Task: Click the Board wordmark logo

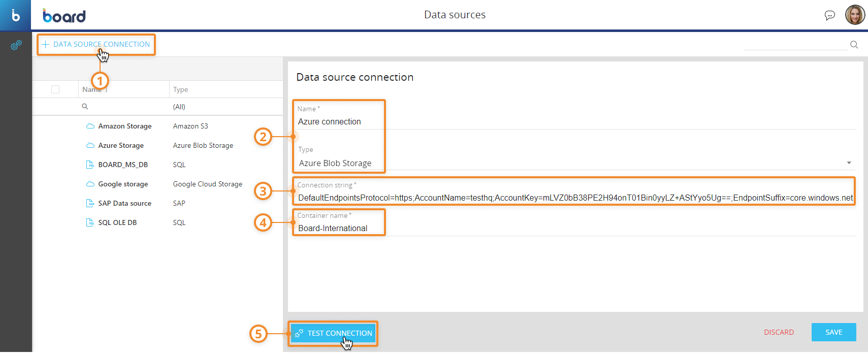Action: click(64, 16)
